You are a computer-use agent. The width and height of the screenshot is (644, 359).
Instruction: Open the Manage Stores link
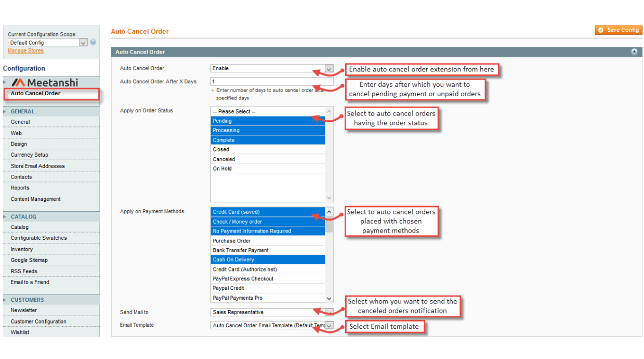click(25, 51)
